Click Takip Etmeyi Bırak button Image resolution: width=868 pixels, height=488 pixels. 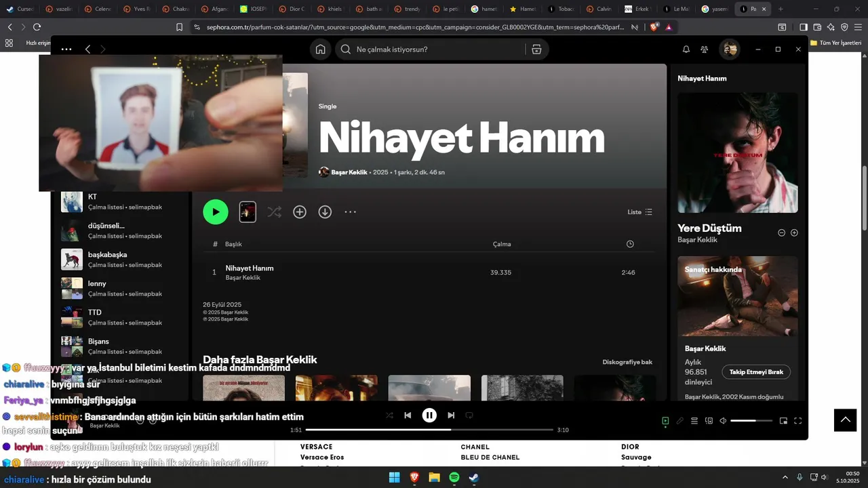(756, 372)
